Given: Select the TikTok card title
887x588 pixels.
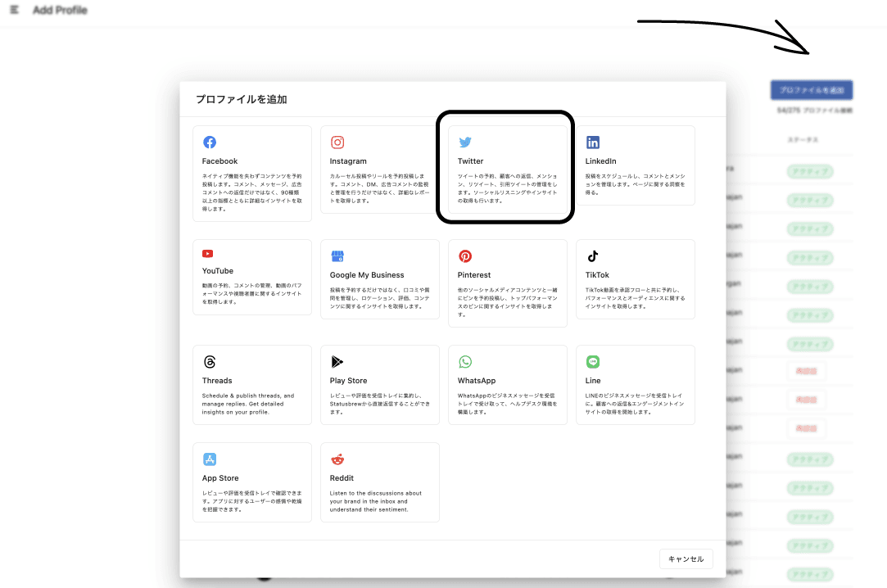Looking at the screenshot, I should (x=597, y=275).
